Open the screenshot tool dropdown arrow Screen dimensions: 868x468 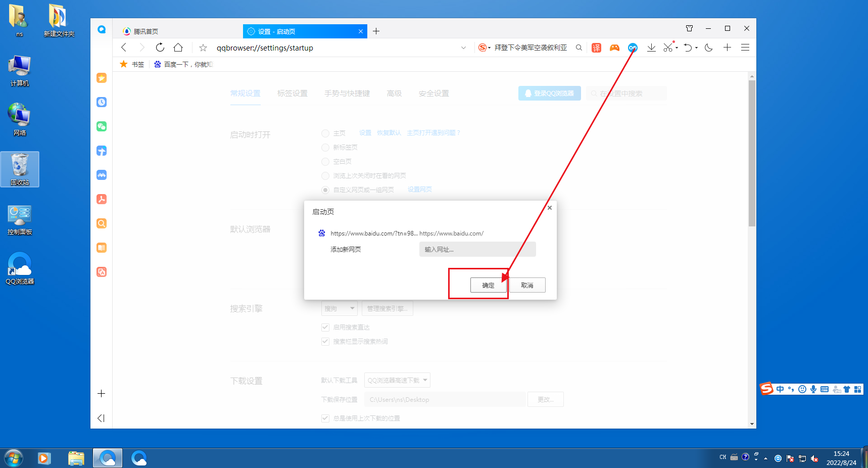[677, 48]
